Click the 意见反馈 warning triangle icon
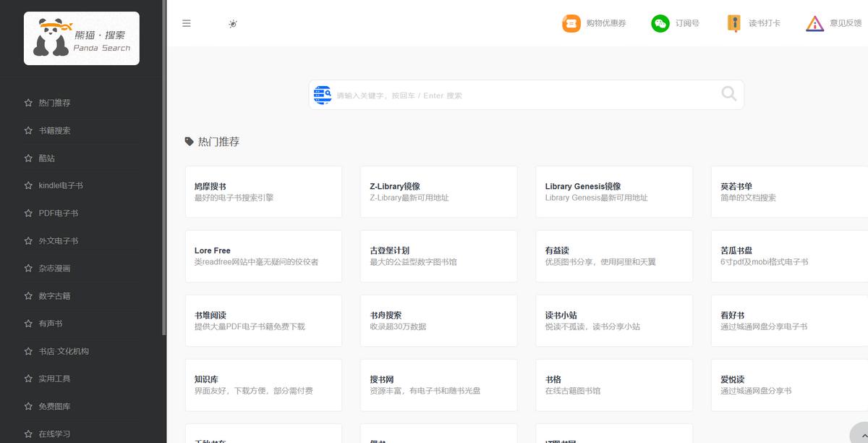This screenshot has height=443, width=868. (x=814, y=23)
